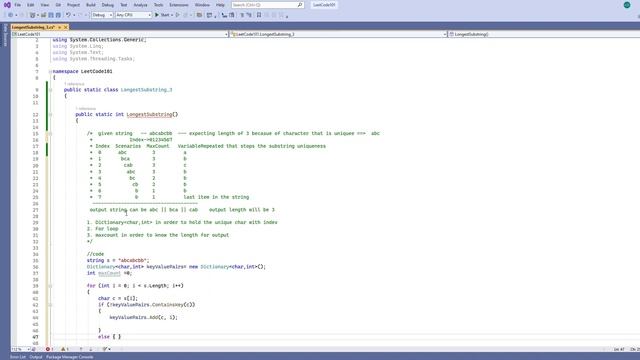This screenshot has width=640, height=360.
Task: Open the Help menu
Action: tap(220, 5)
